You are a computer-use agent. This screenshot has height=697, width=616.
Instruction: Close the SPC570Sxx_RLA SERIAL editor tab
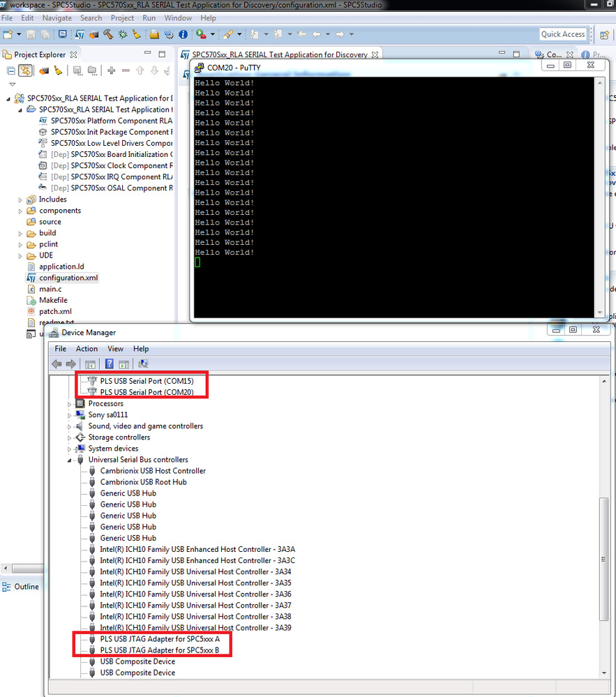coord(375,54)
